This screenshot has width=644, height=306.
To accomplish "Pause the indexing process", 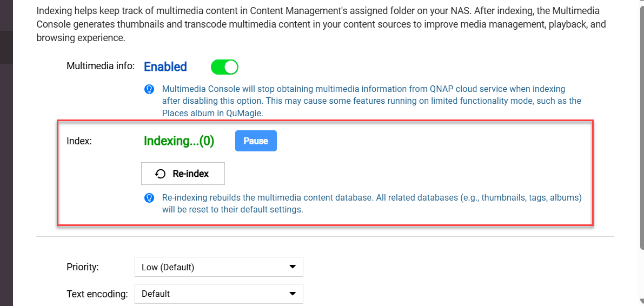I will pos(256,141).
